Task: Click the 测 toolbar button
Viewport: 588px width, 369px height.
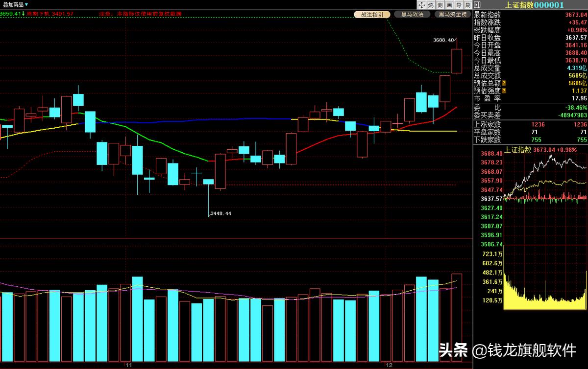Action: pos(440,4)
